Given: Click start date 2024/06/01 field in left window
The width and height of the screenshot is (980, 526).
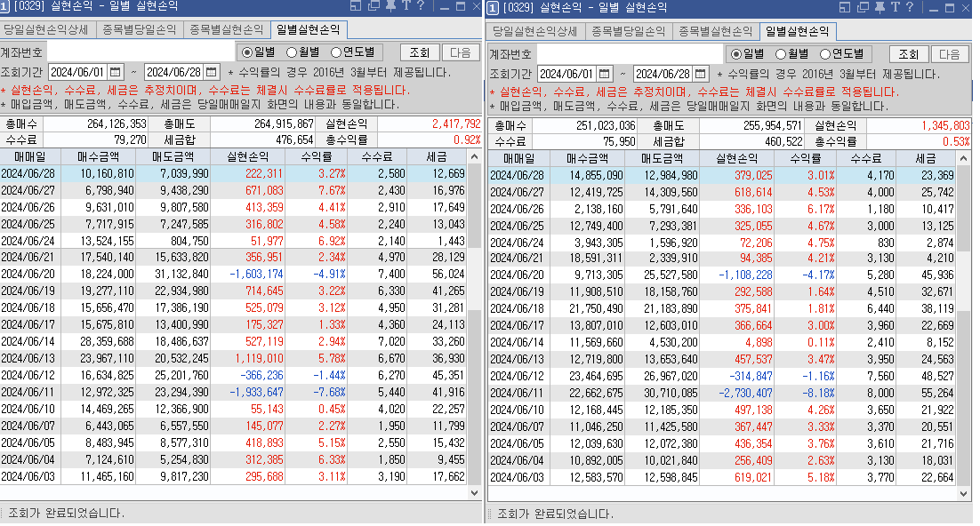Looking at the screenshot, I should click(78, 73).
